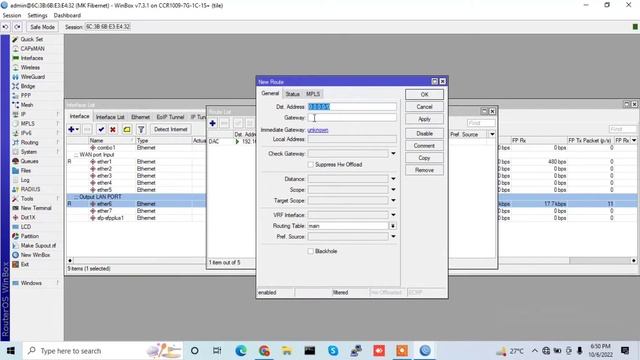This screenshot has height=360, width=640.
Task: Open New WinBox
Action: (x=35, y=255)
